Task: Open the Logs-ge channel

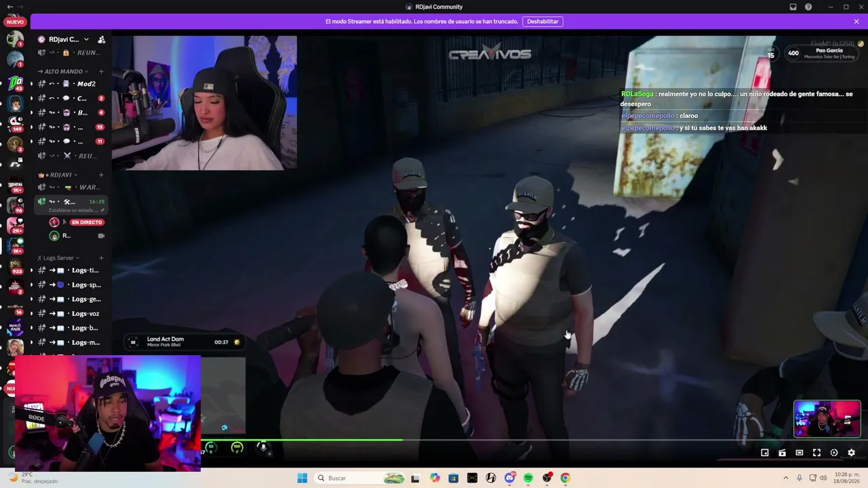Action: coord(71,299)
